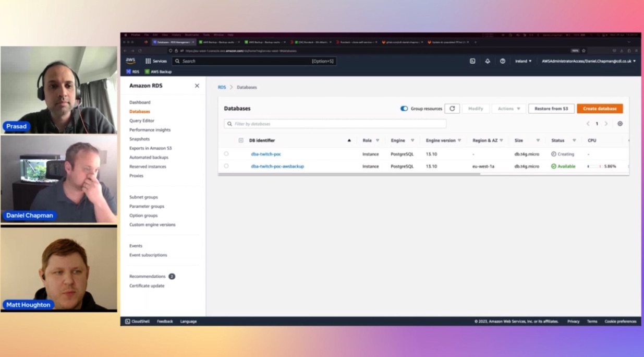Click the Feedback link in the footer
Viewport: 644px width, 357px height.
pos(165,322)
